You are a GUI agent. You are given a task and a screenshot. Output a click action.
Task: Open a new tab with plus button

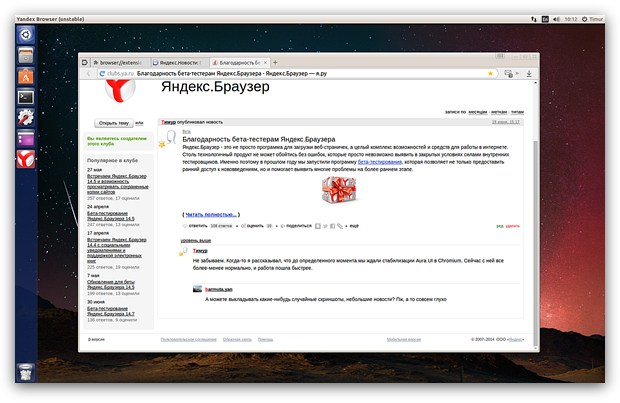click(275, 62)
